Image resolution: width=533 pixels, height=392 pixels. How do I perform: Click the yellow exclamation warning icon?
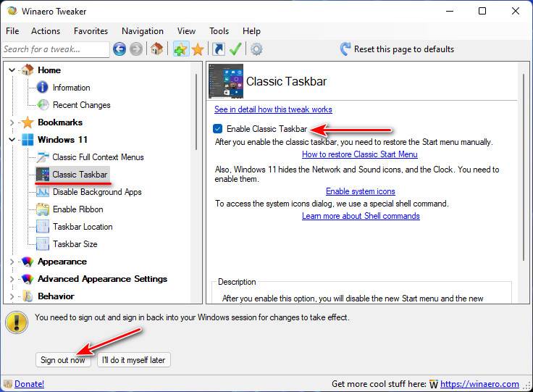click(x=17, y=322)
